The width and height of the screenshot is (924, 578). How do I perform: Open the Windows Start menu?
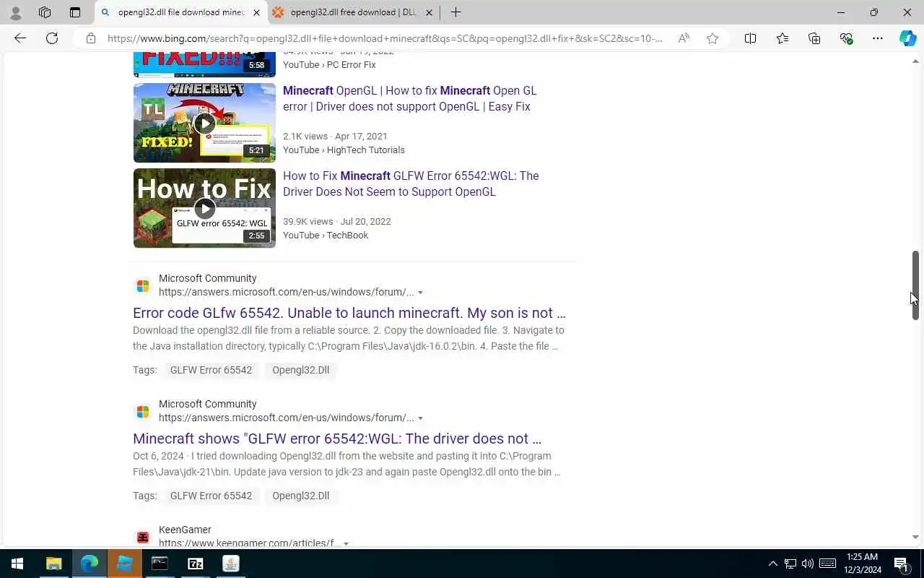(17, 564)
